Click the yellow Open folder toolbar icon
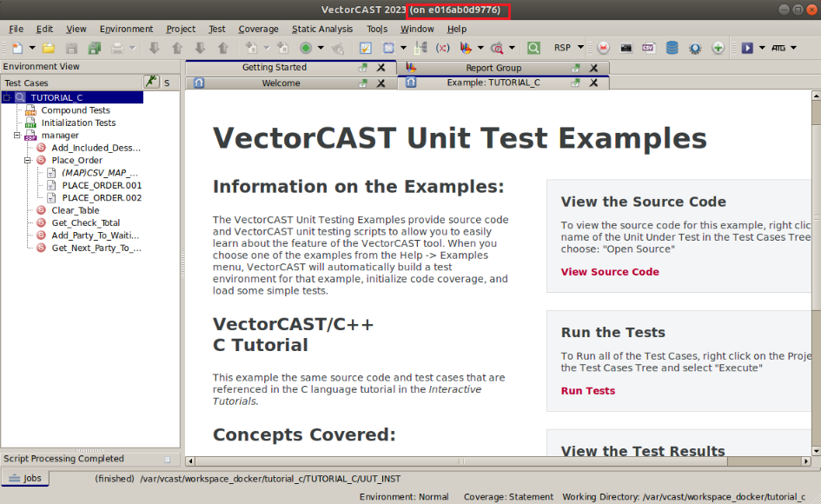This screenshot has width=821, height=504. click(49, 48)
